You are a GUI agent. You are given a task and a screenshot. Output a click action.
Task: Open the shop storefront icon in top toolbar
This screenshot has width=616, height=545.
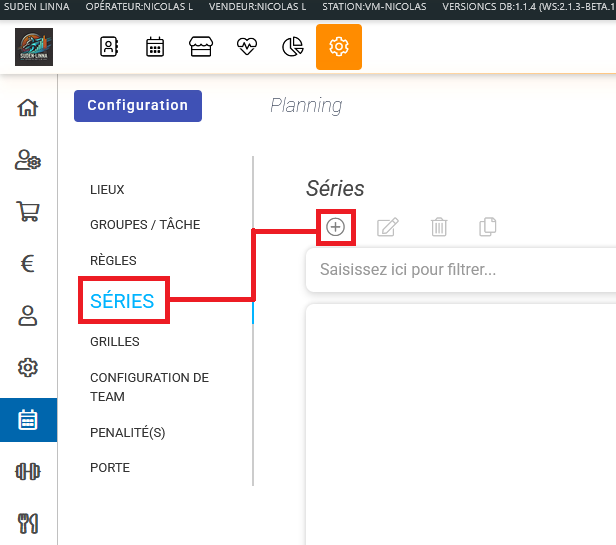[x=200, y=47]
